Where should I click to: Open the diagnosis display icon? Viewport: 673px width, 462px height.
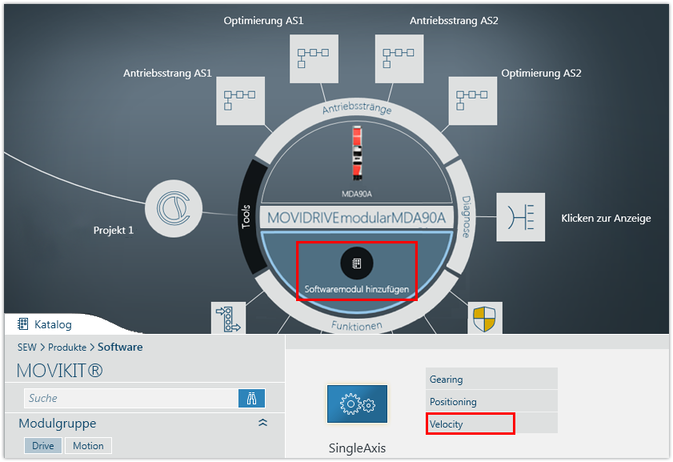(x=520, y=217)
